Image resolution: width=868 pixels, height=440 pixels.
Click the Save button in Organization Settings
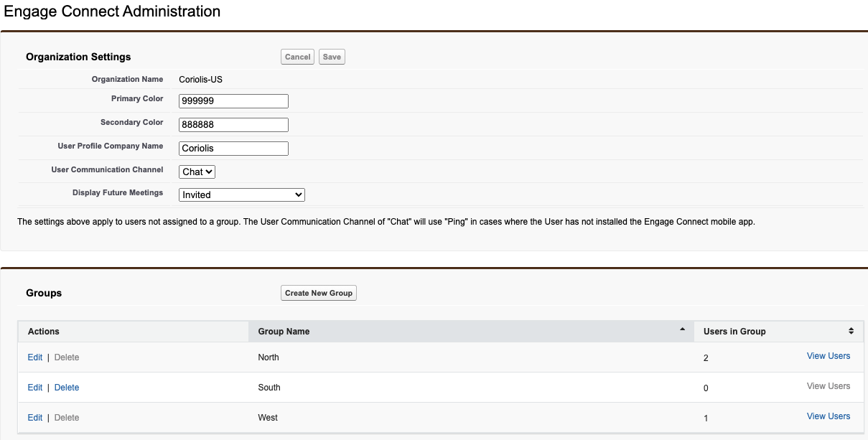[x=332, y=57]
